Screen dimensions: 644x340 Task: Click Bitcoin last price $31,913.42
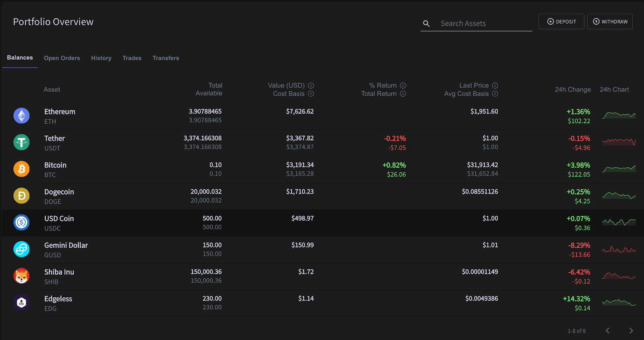(482, 165)
